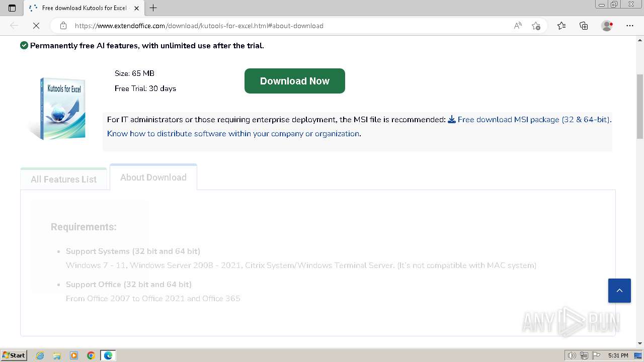This screenshot has width=644, height=362.
Task: Open the Favorites list
Action: tap(561, 26)
